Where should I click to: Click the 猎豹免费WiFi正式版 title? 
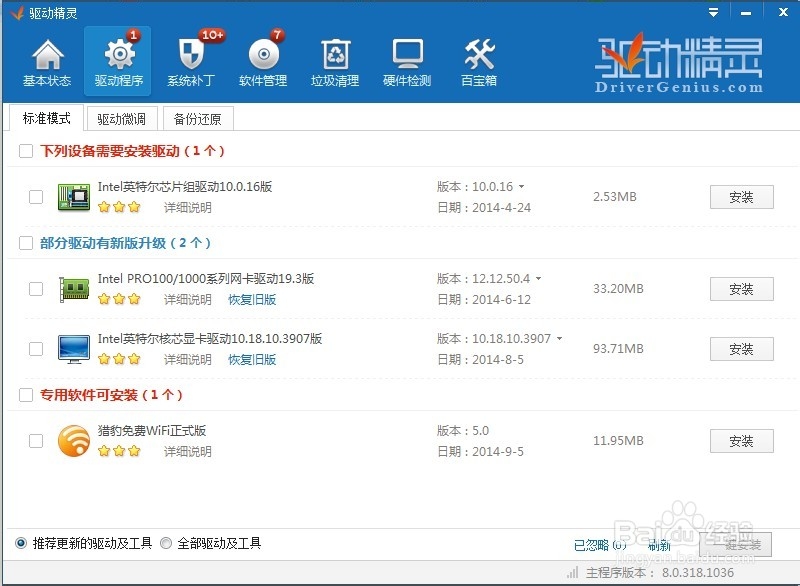[x=152, y=430]
